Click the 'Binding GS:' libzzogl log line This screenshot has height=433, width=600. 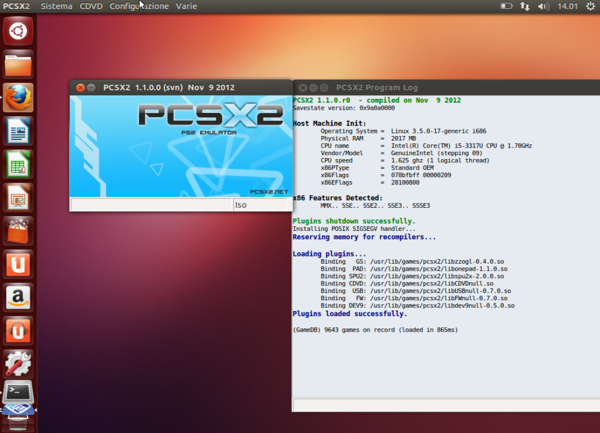(x=412, y=262)
